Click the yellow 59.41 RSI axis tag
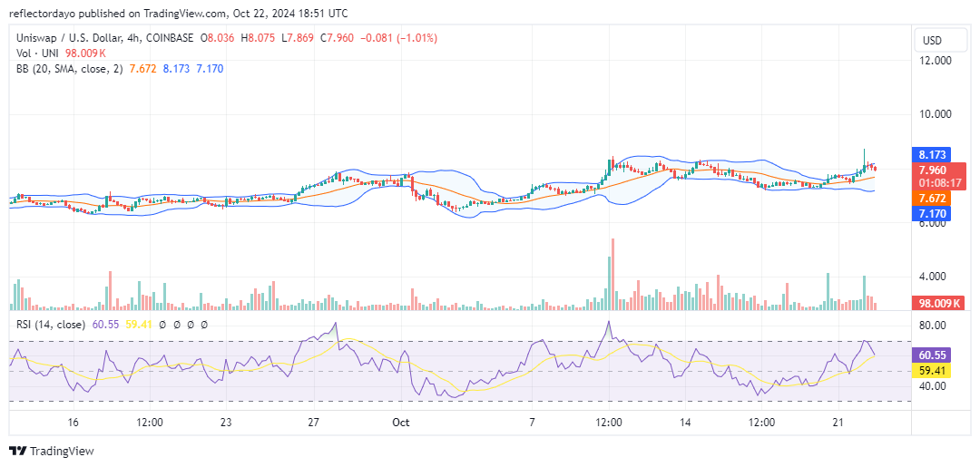 point(931,370)
